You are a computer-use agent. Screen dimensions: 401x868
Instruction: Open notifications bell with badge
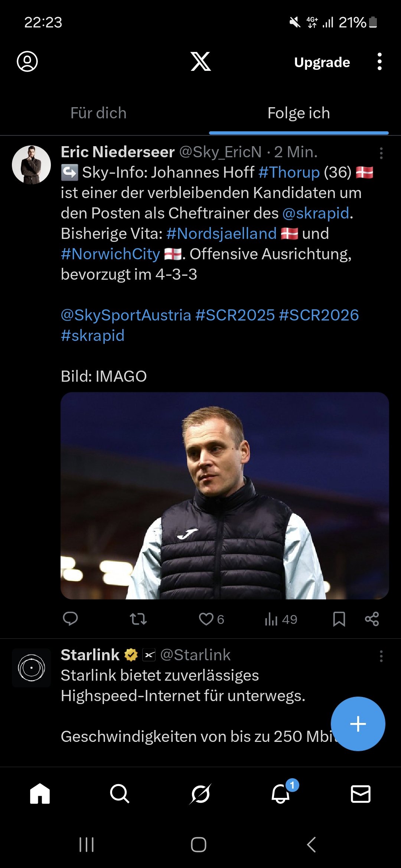[281, 794]
